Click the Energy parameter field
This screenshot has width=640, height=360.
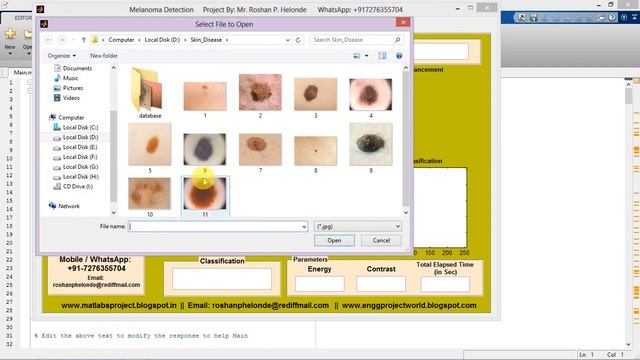click(x=320, y=284)
